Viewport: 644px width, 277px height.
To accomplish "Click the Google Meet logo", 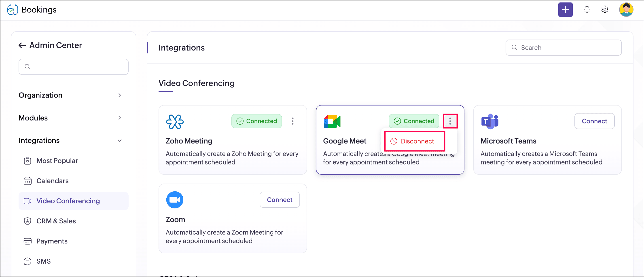I will click(332, 121).
